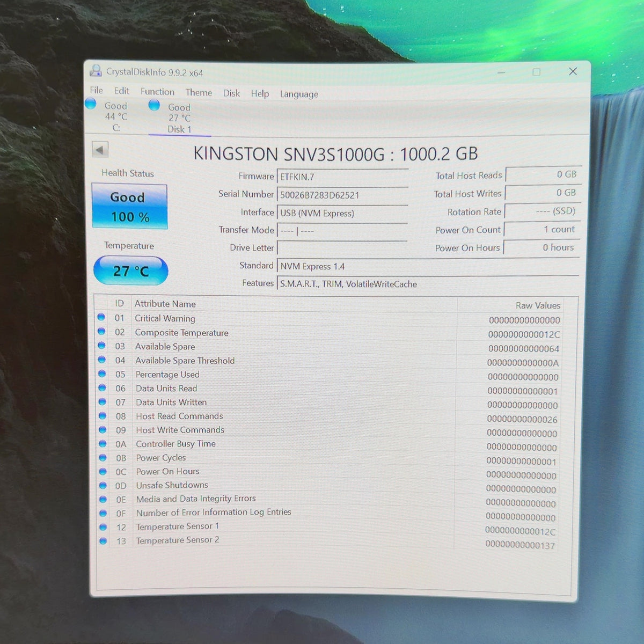Select the Unsafe Shutdowns attribute name
This screenshot has height=644, width=644.
click(x=172, y=485)
